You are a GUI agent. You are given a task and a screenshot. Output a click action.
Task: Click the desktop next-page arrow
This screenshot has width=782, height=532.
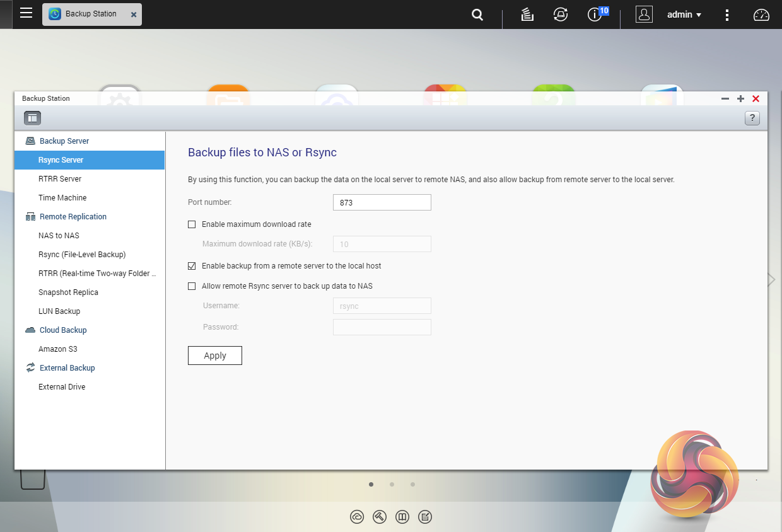pos(771,280)
